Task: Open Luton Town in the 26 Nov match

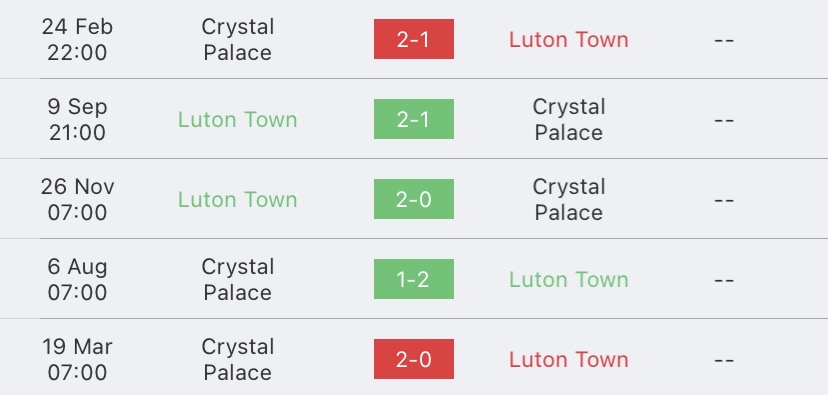Action: [237, 200]
